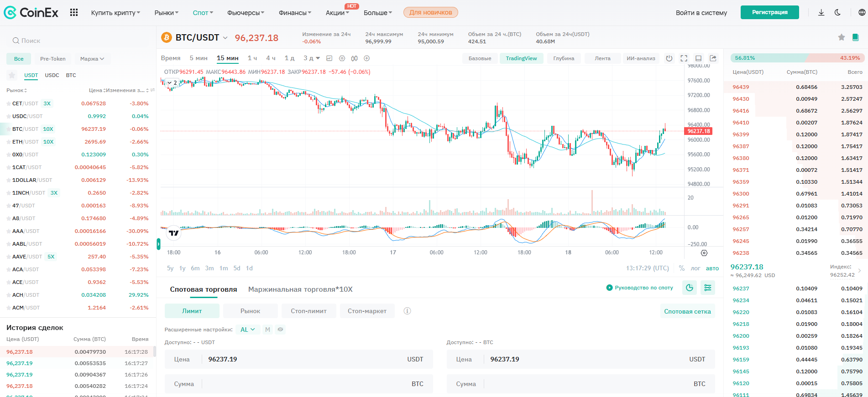Select the USDC market tab
This screenshot has width=868, height=397.
tap(52, 75)
